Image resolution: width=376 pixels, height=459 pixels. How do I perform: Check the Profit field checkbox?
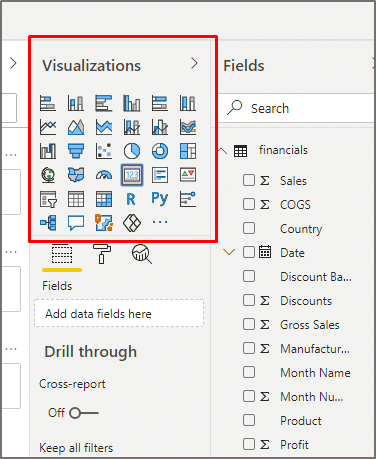point(249,444)
